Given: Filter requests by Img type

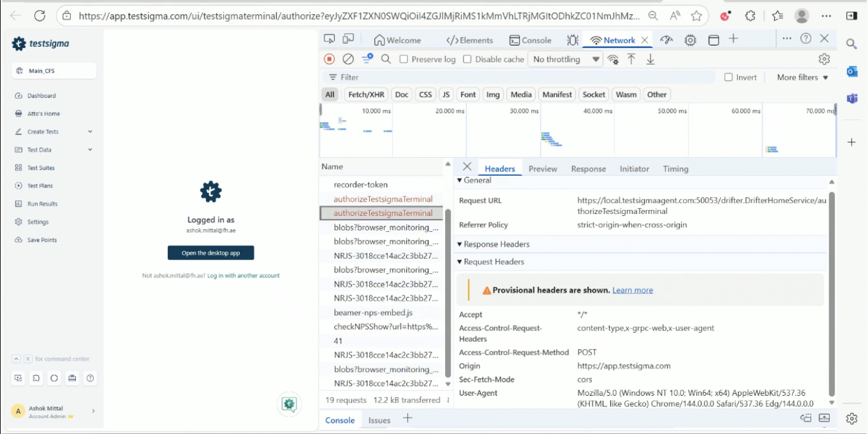Looking at the screenshot, I should (493, 94).
